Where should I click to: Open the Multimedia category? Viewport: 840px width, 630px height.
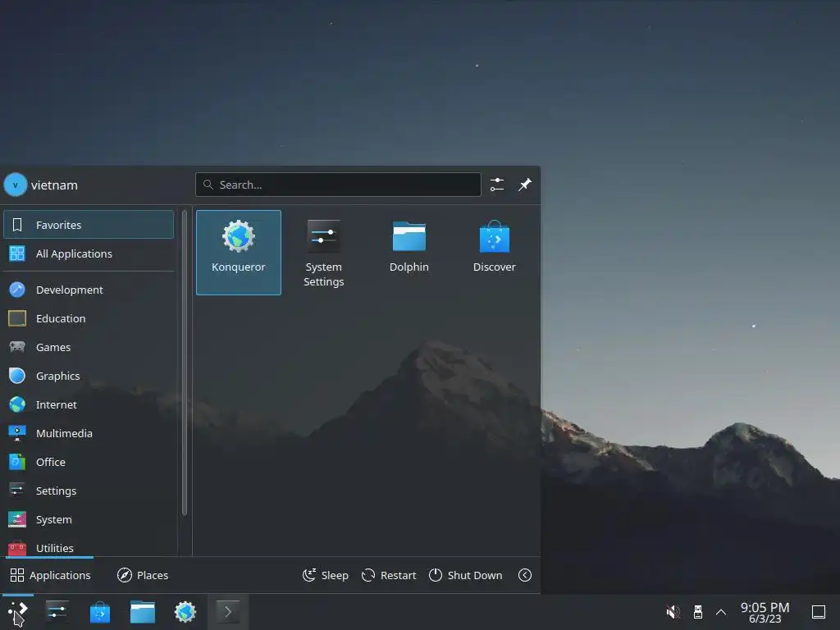click(89, 433)
